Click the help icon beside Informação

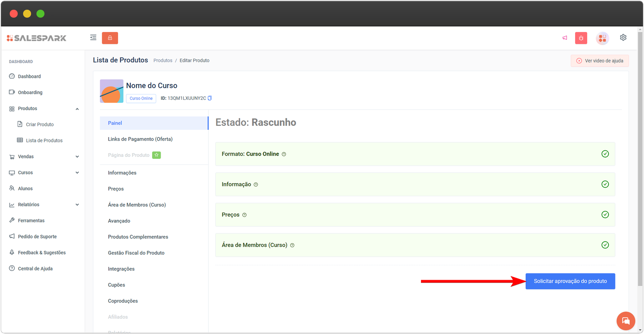pos(256,184)
